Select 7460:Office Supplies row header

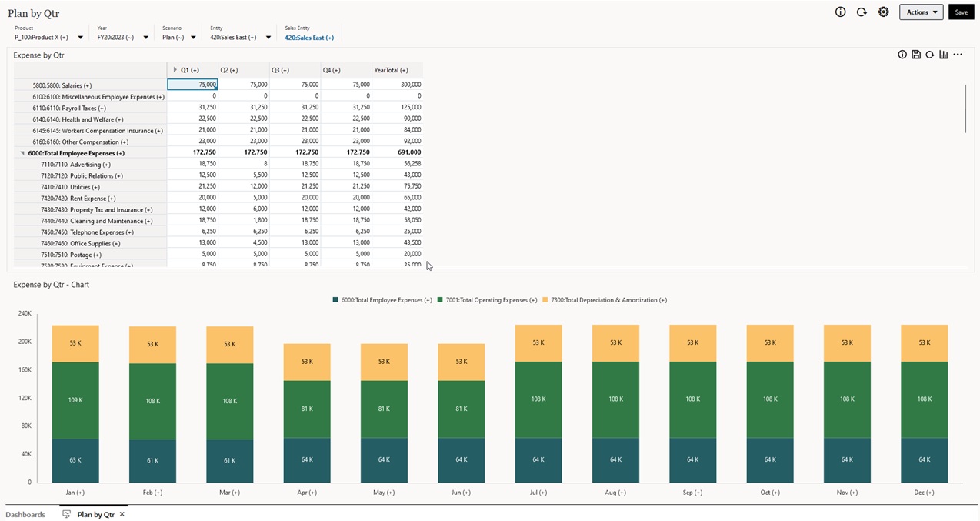91,243
